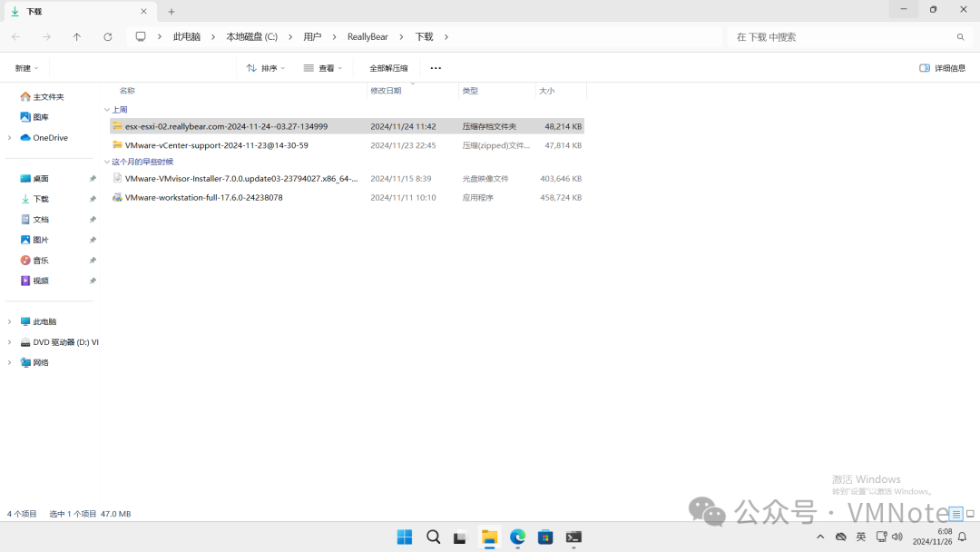The width and height of the screenshot is (980, 552).
Task: Open 文档 in the sidebar
Action: click(41, 220)
